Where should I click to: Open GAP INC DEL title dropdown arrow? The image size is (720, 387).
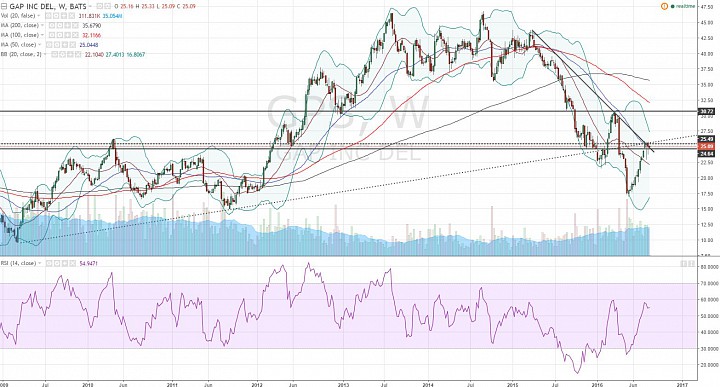90,6
